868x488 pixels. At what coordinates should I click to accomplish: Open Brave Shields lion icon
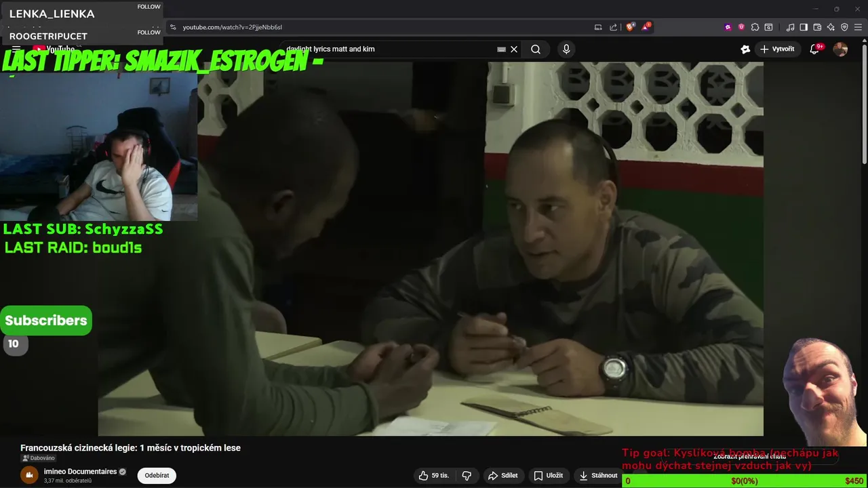(630, 27)
